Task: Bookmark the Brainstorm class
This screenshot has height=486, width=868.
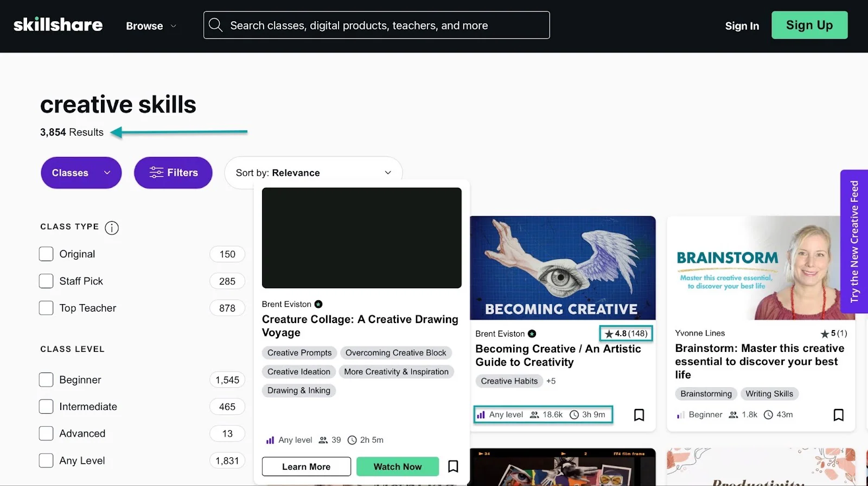Action: 838,415
